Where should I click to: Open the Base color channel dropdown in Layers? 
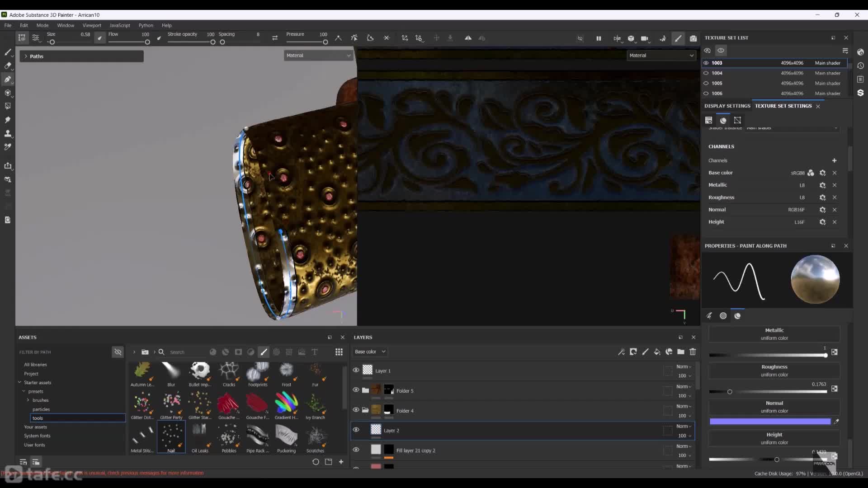pos(370,352)
